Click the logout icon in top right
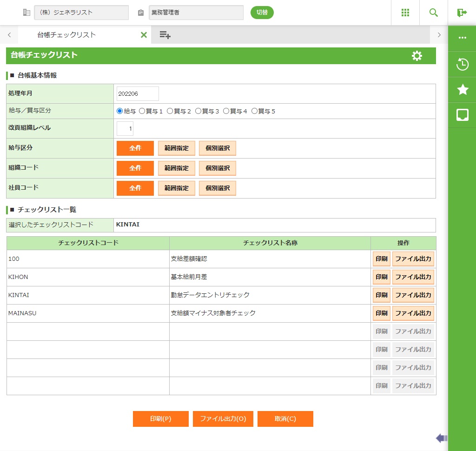 462,13
